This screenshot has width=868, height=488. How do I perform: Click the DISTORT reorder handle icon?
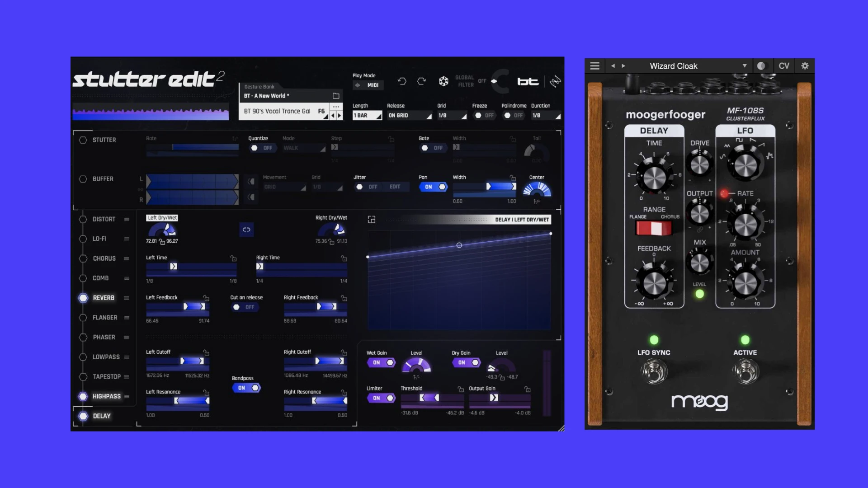(127, 220)
